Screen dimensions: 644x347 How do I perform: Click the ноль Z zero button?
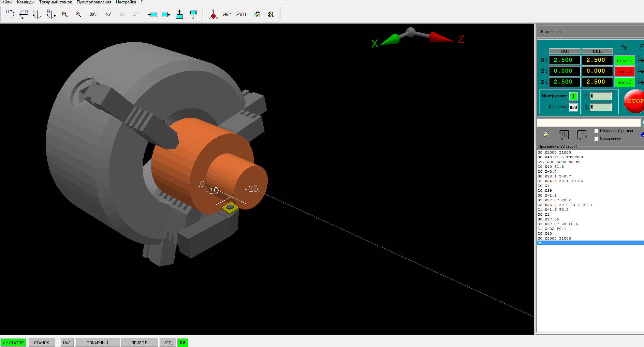[625, 82]
